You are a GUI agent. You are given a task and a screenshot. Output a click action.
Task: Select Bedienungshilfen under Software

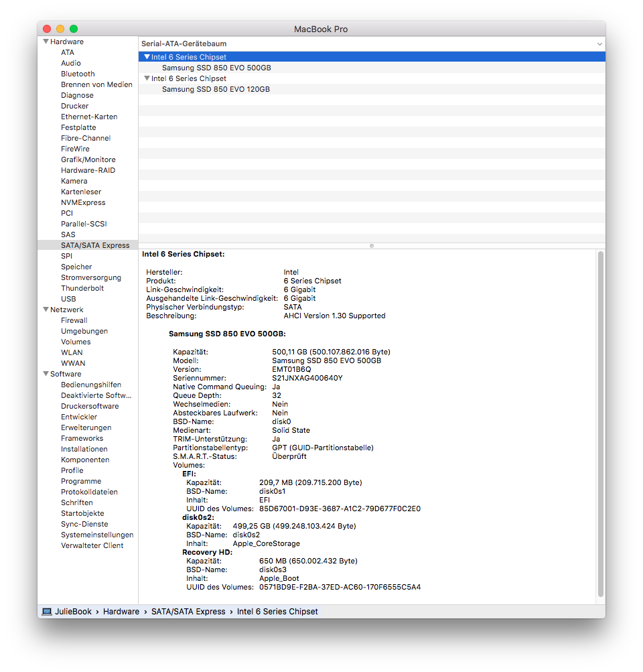(91, 385)
